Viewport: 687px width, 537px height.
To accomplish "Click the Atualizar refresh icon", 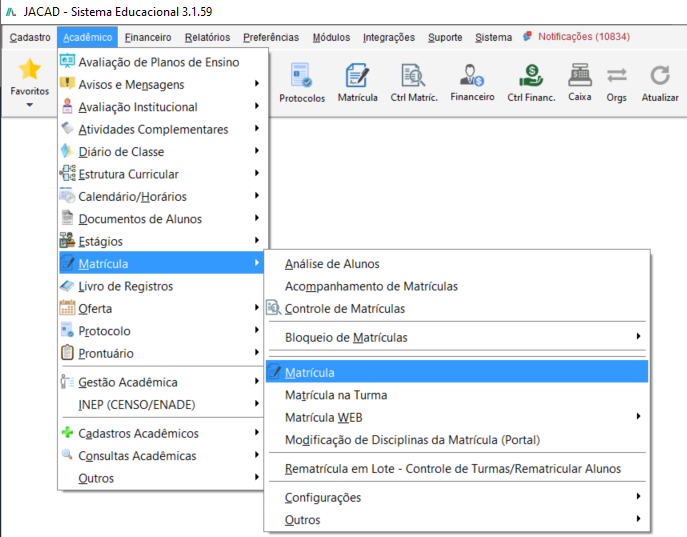I will point(660,75).
